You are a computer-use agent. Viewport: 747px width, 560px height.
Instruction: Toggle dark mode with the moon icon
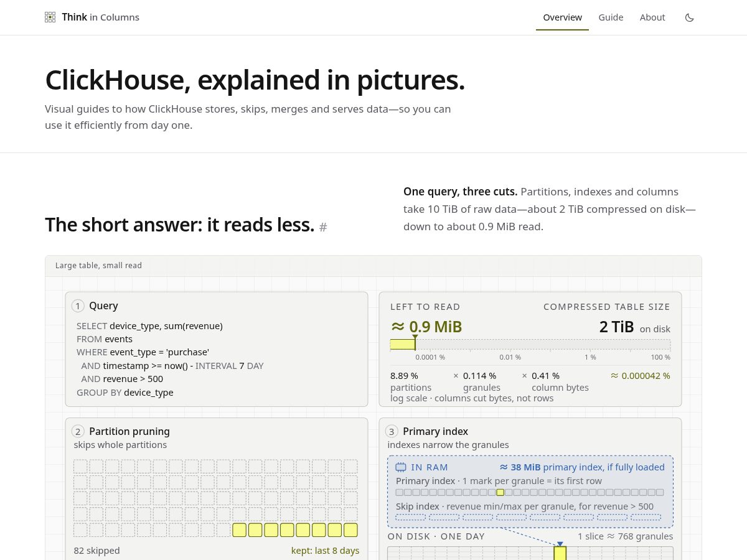pos(689,17)
